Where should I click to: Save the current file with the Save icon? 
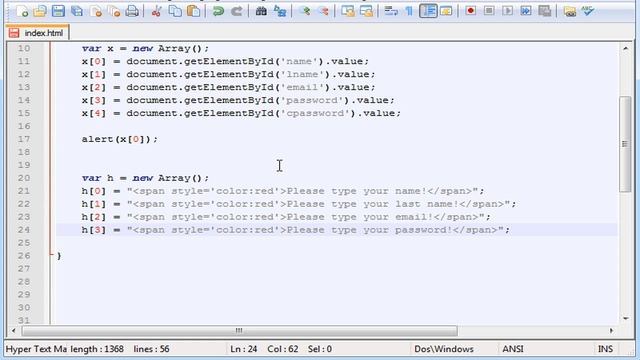58,11
